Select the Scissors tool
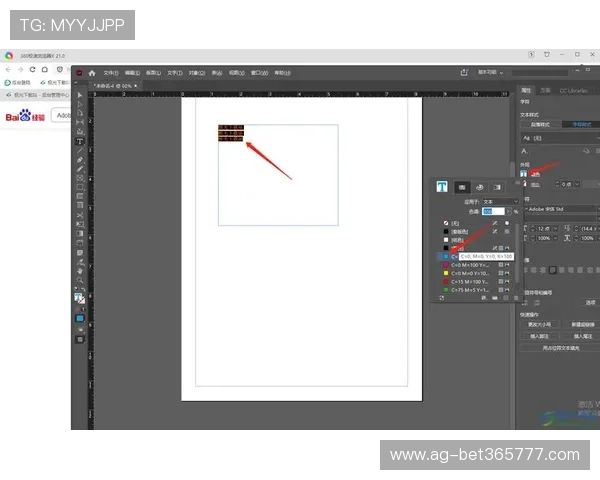The height and width of the screenshot is (480, 600). [x=80, y=214]
